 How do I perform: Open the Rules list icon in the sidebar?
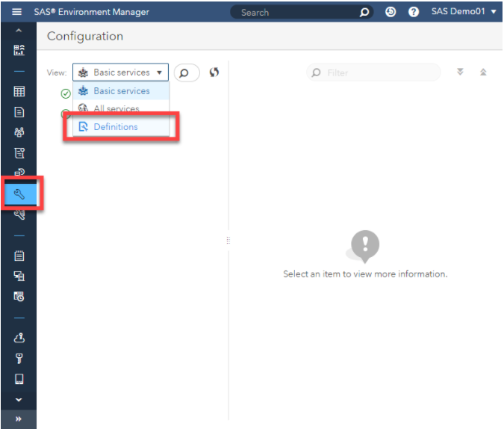coord(19,153)
